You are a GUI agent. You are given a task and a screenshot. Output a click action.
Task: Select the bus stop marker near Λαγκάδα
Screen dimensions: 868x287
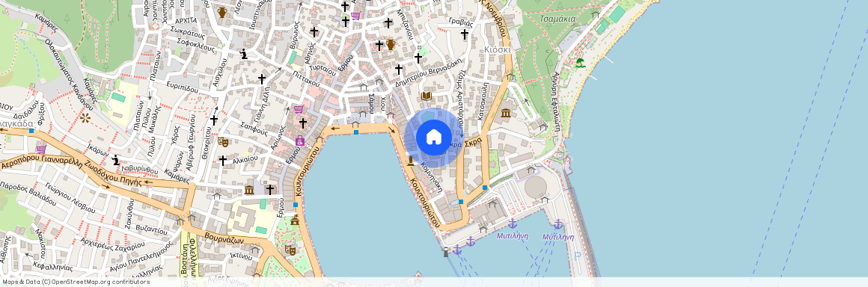pos(31,131)
